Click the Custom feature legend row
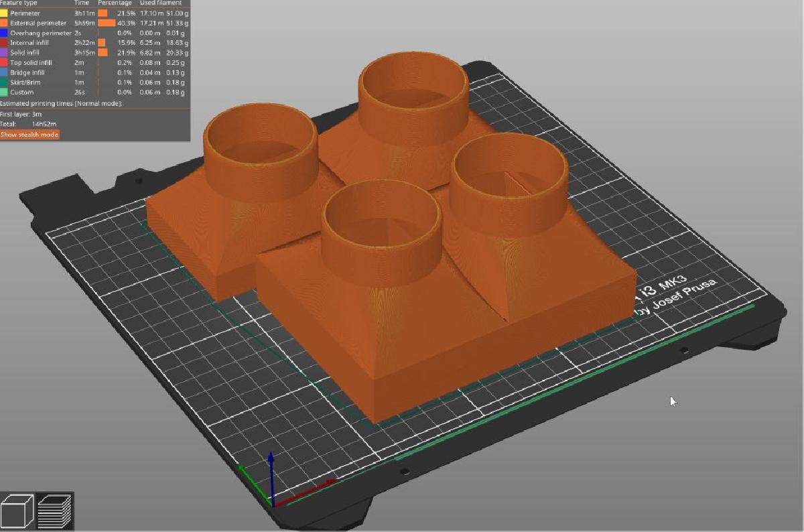 point(21,92)
